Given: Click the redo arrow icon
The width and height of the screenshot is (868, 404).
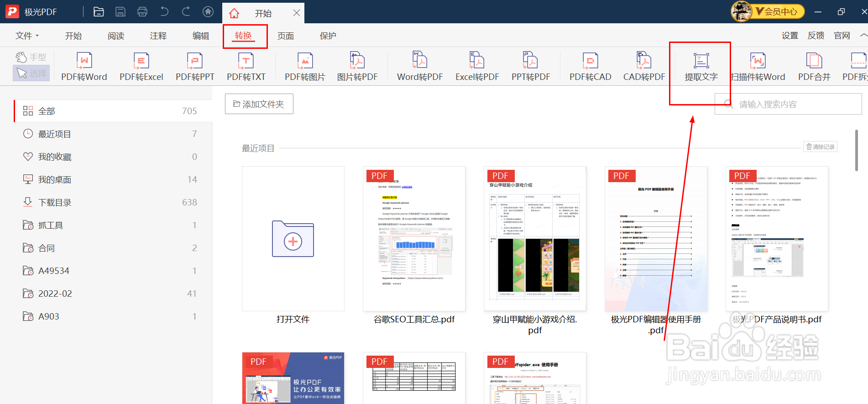Looking at the screenshot, I should tap(186, 12).
